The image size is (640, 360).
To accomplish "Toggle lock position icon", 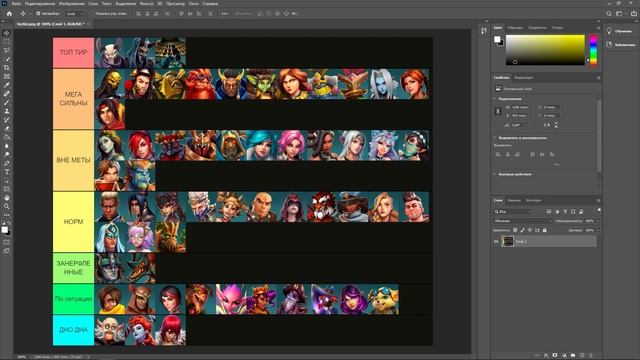I will 530,230.
